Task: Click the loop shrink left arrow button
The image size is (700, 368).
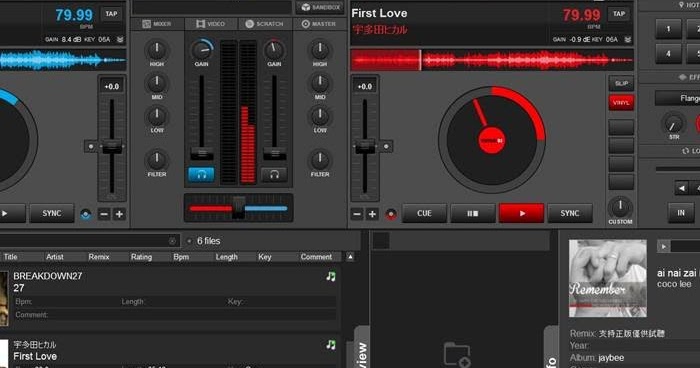Action: pyautogui.click(x=682, y=188)
